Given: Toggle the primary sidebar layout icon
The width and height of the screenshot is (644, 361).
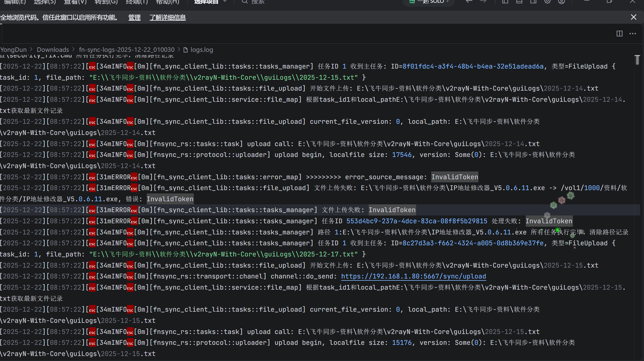Looking at the screenshot, I should pyautogui.click(x=505, y=2).
